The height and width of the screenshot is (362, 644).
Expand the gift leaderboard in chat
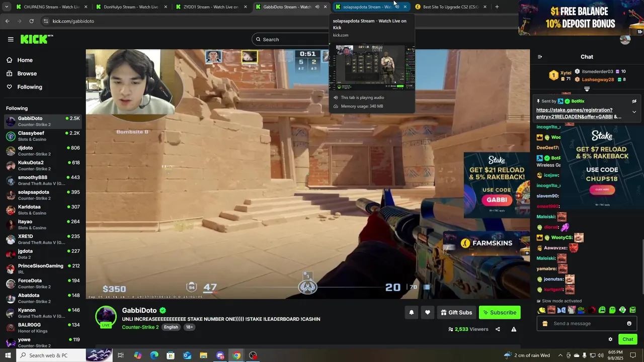point(587,89)
